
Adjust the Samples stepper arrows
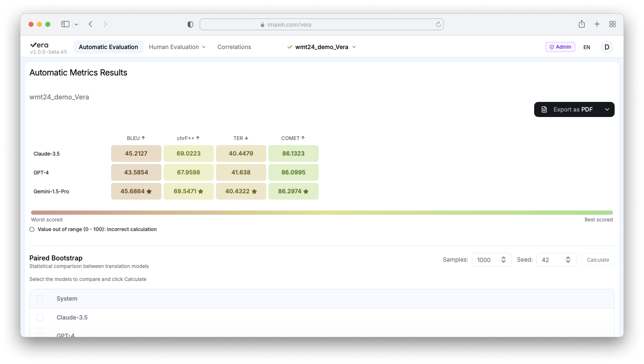click(504, 260)
